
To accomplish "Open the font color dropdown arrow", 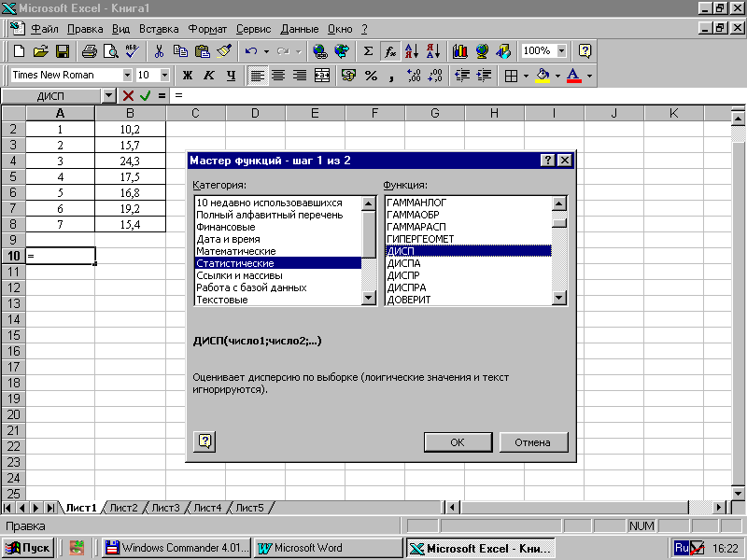I will click(589, 76).
